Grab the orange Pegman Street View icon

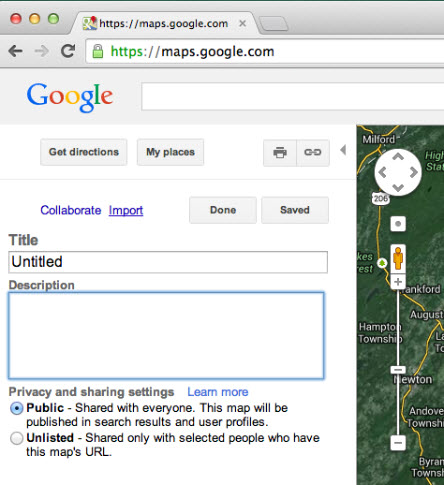[398, 259]
